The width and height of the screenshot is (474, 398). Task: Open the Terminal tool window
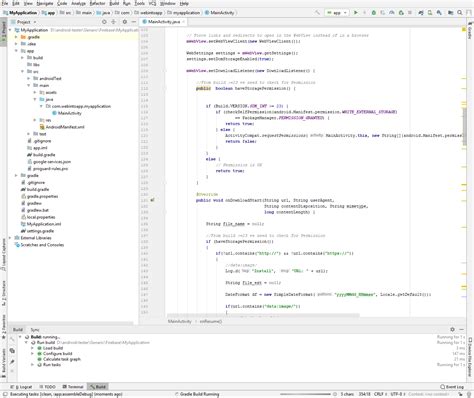(73, 387)
